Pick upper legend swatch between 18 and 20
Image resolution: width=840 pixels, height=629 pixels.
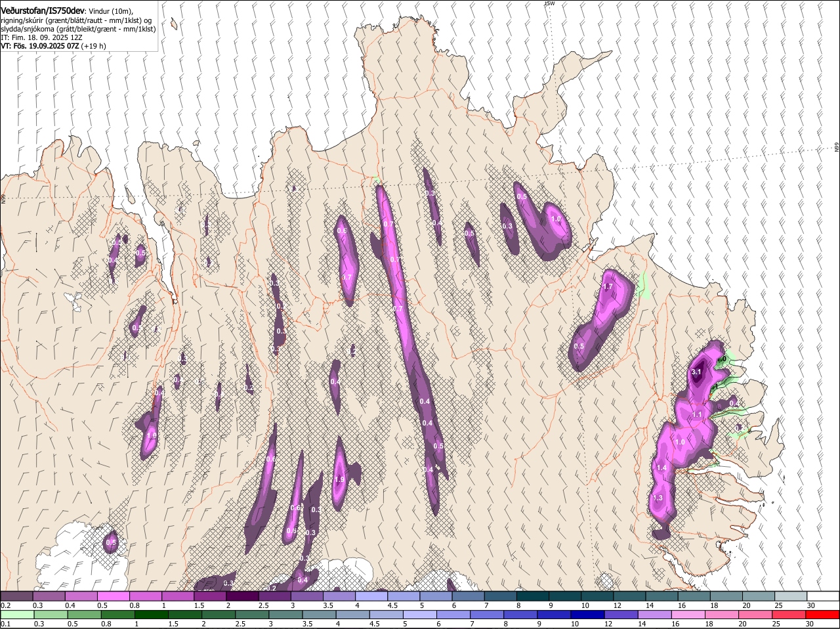(726, 596)
